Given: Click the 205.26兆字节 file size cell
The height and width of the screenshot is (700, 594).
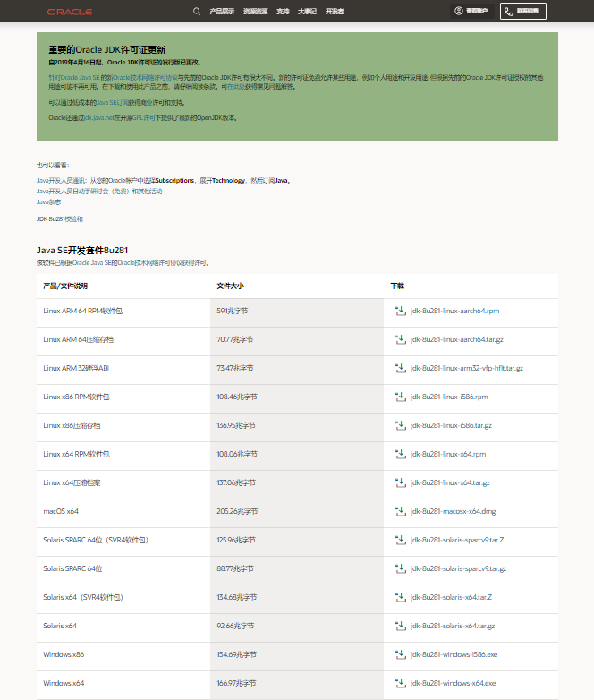Looking at the screenshot, I should [297, 513].
